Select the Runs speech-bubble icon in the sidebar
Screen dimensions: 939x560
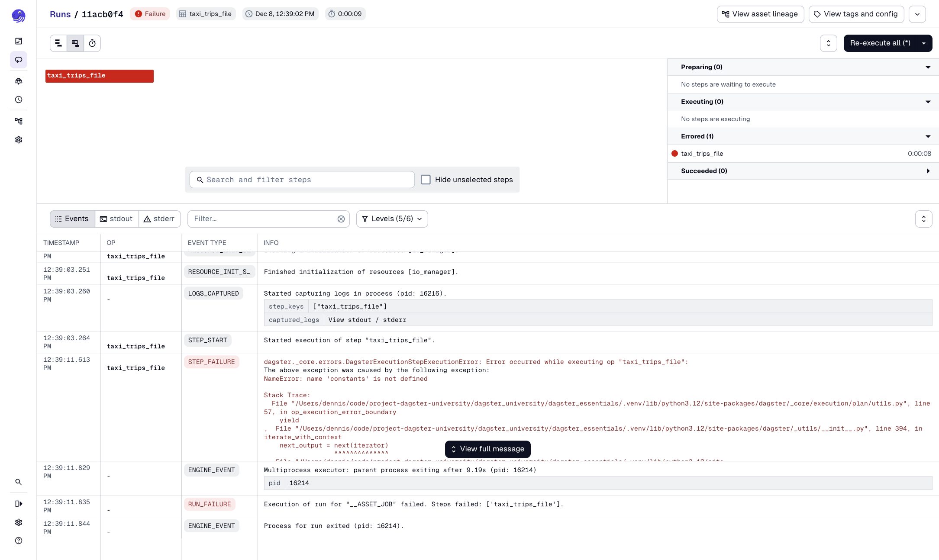click(x=19, y=60)
